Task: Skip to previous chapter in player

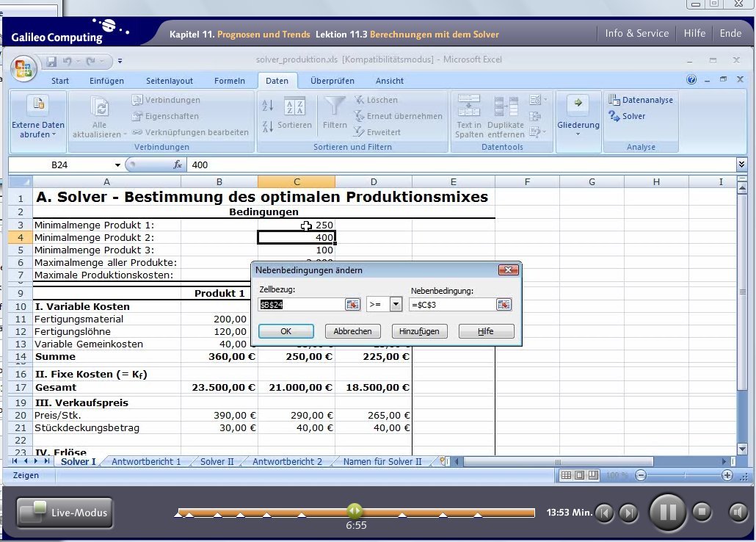Action: click(x=605, y=512)
